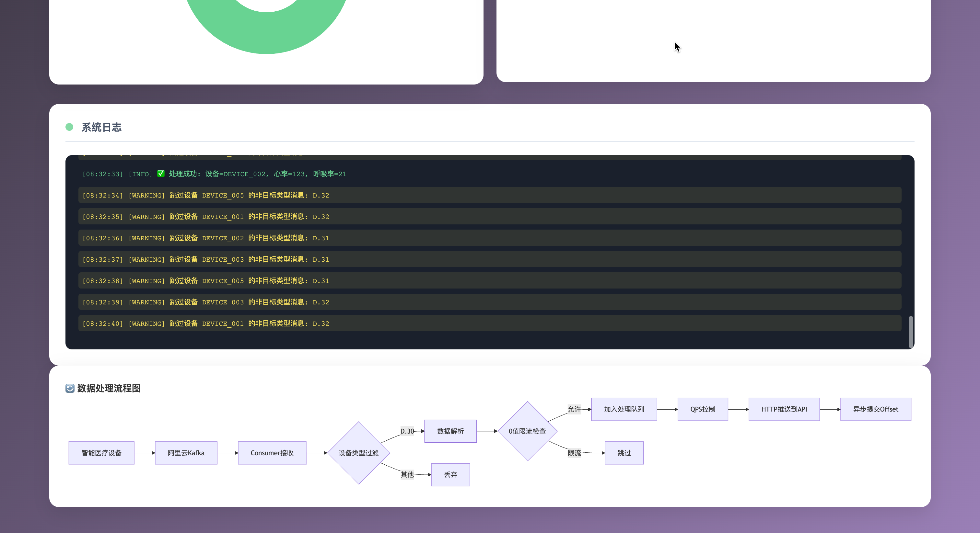980x533 pixels.
Task: Select the 丢弃 flowchart box
Action: click(x=450, y=474)
